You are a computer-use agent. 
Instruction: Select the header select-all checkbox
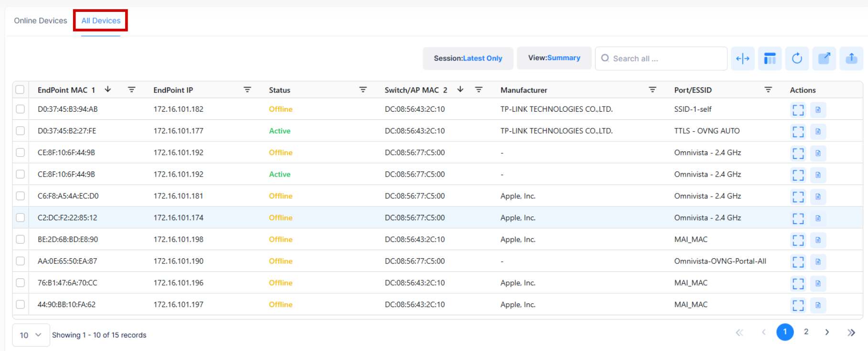tap(20, 90)
